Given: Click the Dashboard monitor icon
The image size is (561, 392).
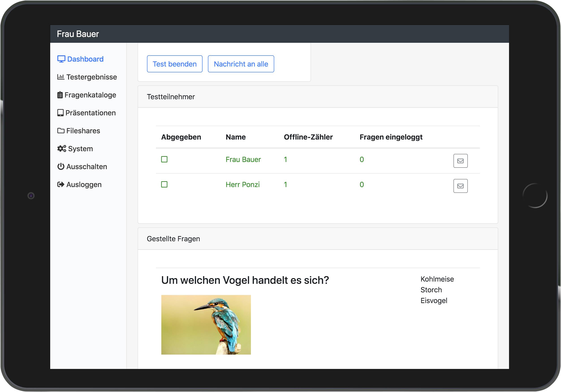Looking at the screenshot, I should pyautogui.click(x=61, y=59).
